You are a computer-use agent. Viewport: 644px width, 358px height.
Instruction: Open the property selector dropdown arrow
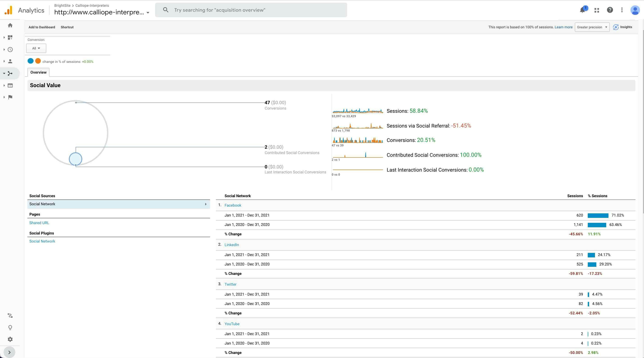pos(148,13)
